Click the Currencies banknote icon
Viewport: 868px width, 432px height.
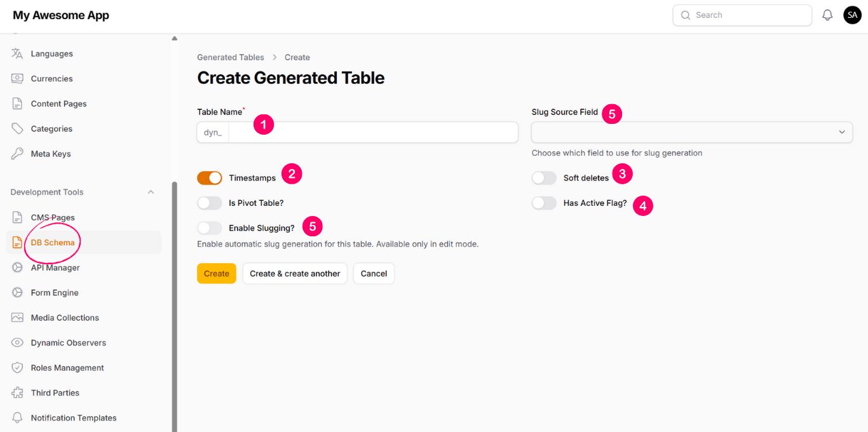(x=17, y=79)
